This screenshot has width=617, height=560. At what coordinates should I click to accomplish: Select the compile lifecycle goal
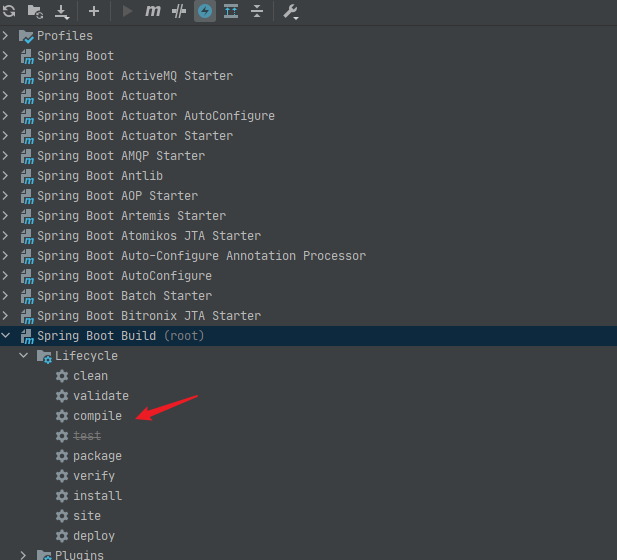(98, 416)
